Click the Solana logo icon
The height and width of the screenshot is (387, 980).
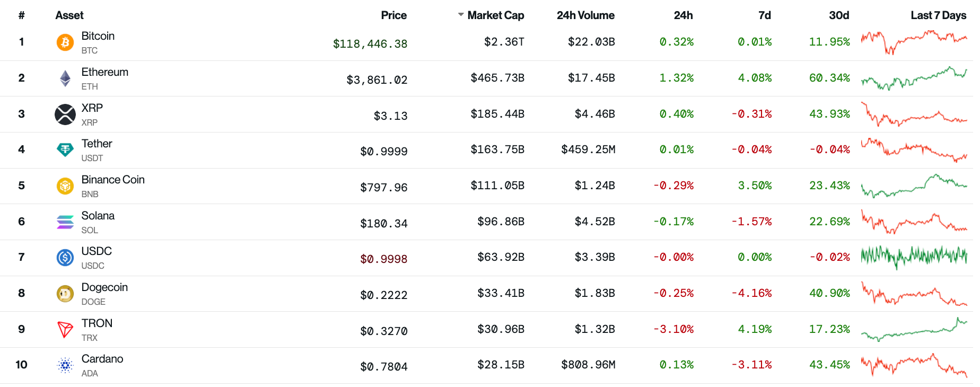click(x=65, y=222)
